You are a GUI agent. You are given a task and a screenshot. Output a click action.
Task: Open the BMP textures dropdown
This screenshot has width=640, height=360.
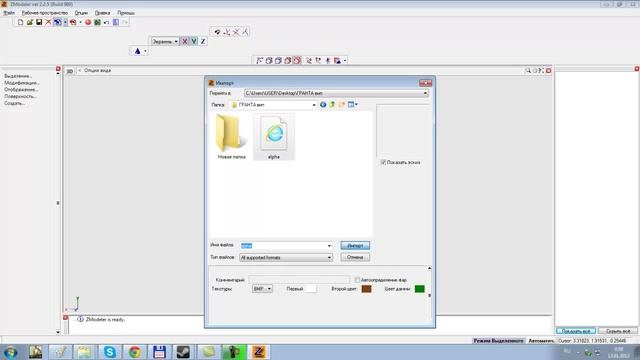tap(262, 289)
